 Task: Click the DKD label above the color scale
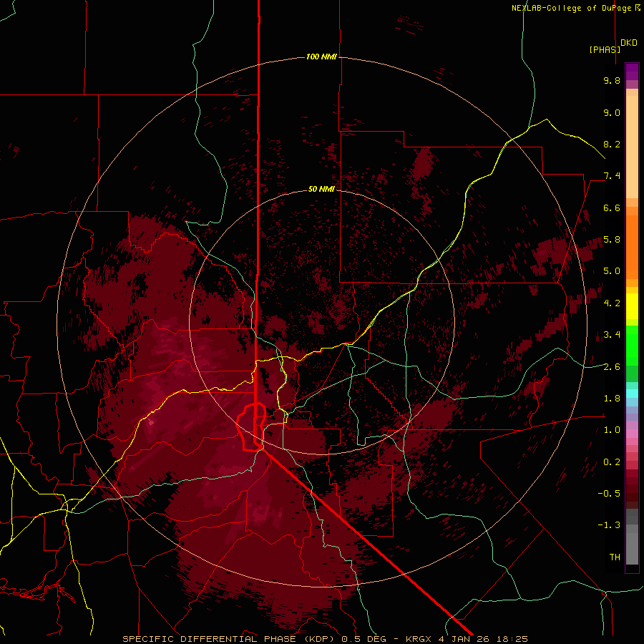(x=629, y=43)
